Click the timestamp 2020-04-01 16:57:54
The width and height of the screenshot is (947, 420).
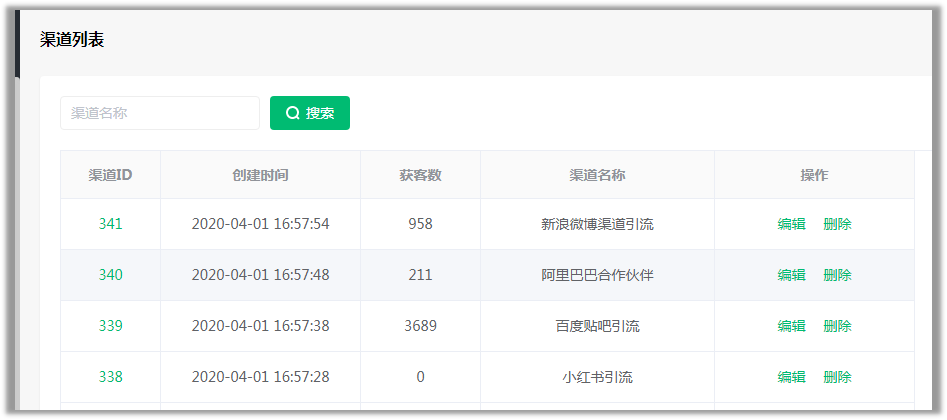[x=260, y=224]
